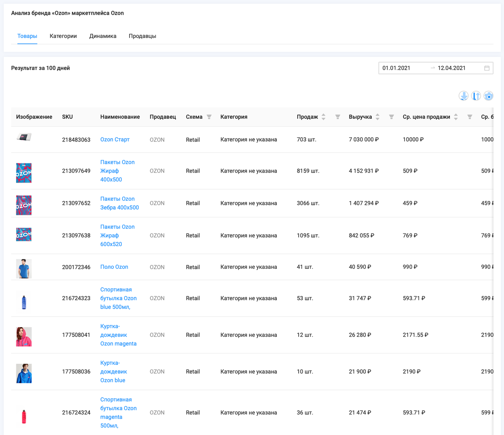The height and width of the screenshot is (435, 504).
Task: Open Спортивная бутылка Ozon magenta 500мл link
Action: pos(118,413)
